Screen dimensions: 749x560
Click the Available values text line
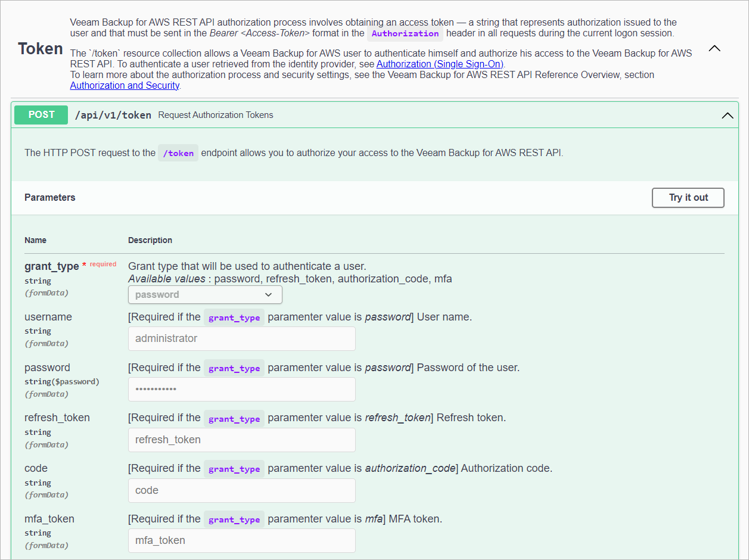(x=290, y=279)
